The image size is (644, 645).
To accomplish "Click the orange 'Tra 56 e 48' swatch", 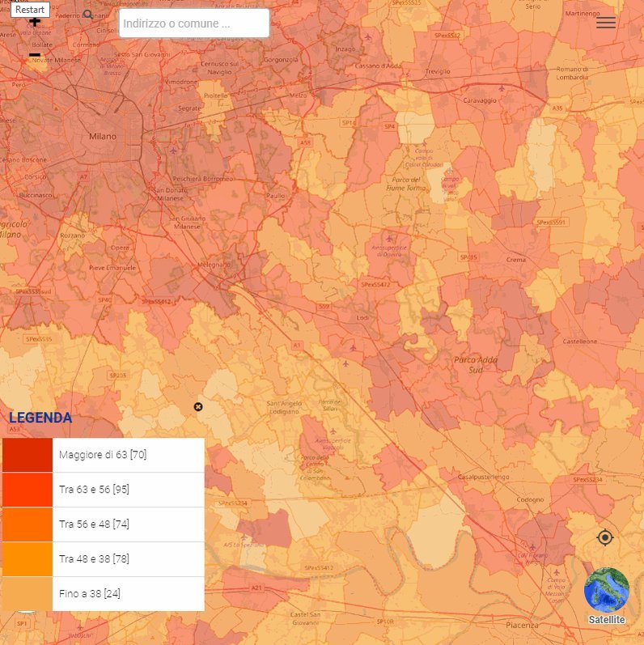I will (27, 524).
